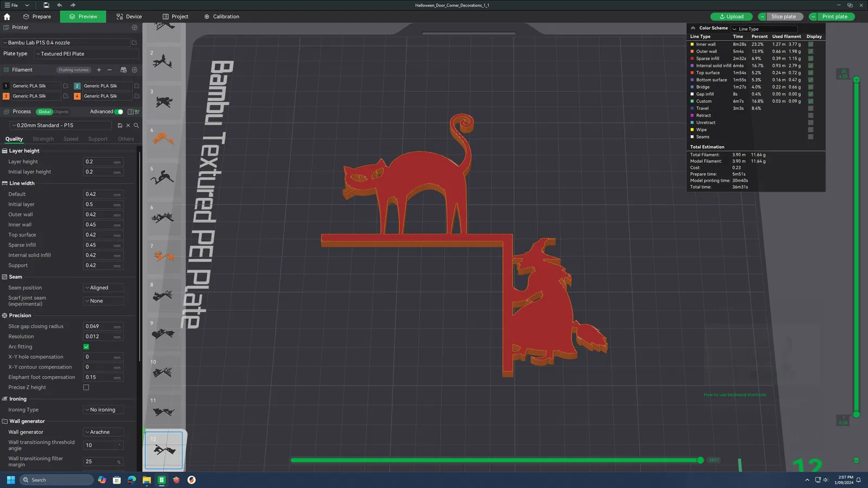Save the project with the disk icon

tap(46, 5)
